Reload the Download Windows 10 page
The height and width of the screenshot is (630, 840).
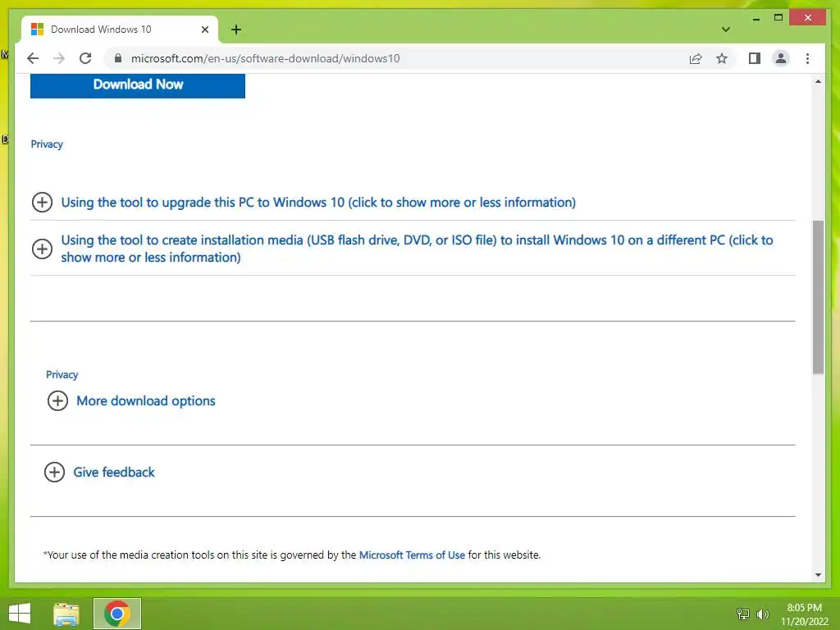(85, 58)
